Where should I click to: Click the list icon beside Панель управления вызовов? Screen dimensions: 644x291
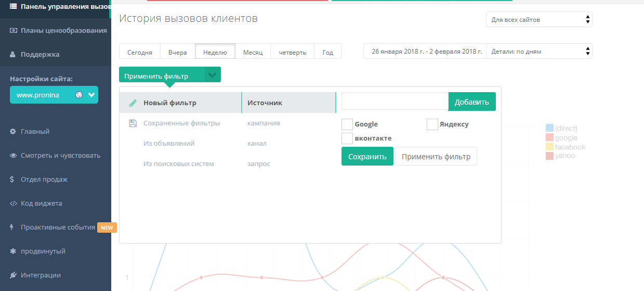pyautogui.click(x=14, y=6)
